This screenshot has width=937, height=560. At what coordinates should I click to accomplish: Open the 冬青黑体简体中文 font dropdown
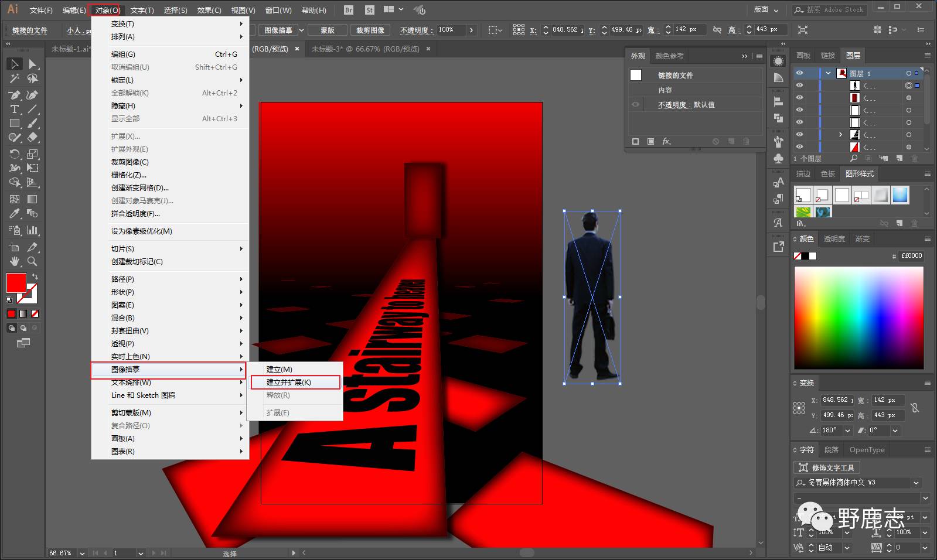click(x=916, y=483)
